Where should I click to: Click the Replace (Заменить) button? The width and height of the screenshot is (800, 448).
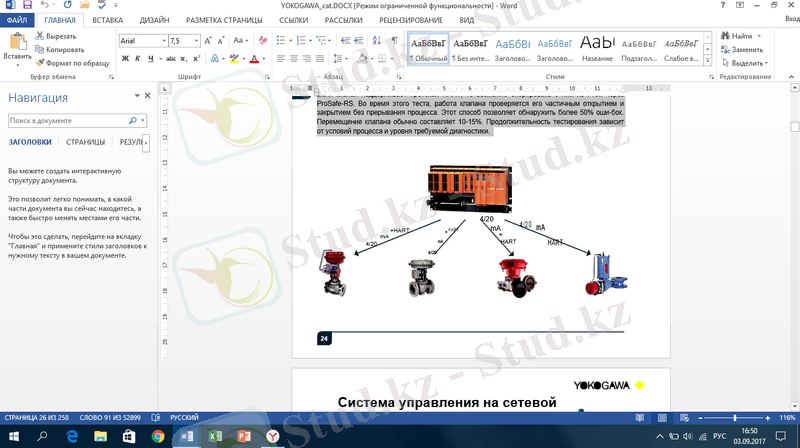pos(746,49)
